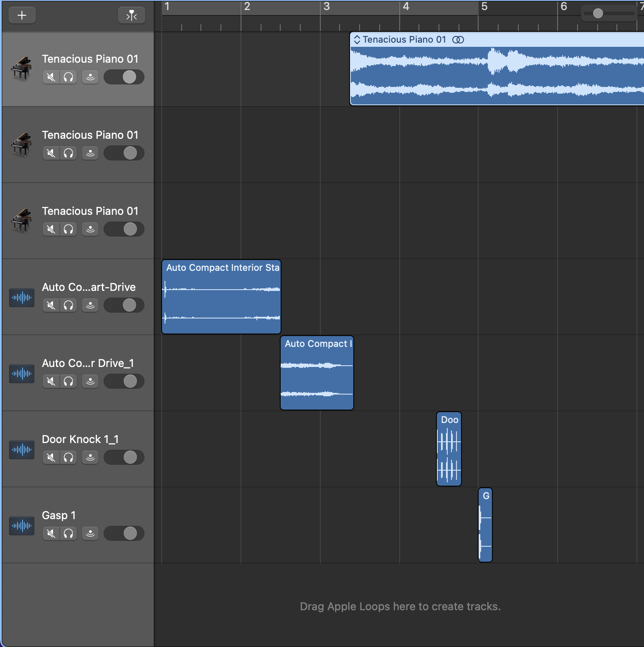Solo the Auto Co...r Drive_1 track
644x647 pixels.
(68, 382)
